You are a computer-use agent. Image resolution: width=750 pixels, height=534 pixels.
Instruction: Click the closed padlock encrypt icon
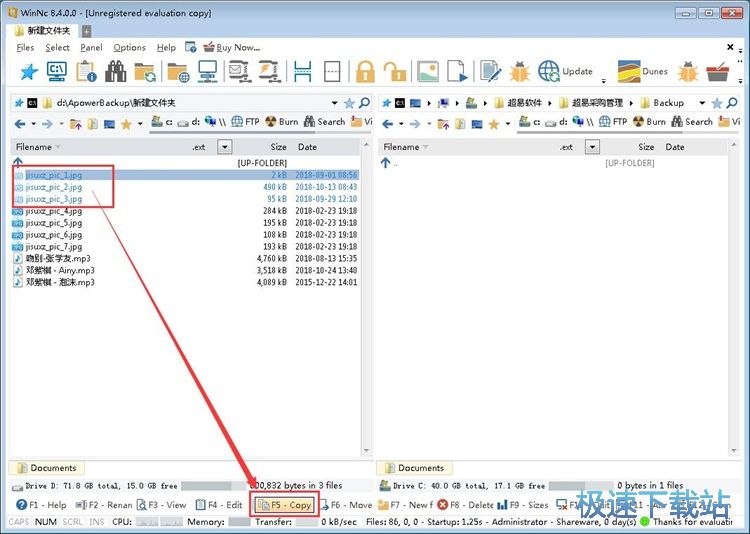pyautogui.click(x=365, y=72)
